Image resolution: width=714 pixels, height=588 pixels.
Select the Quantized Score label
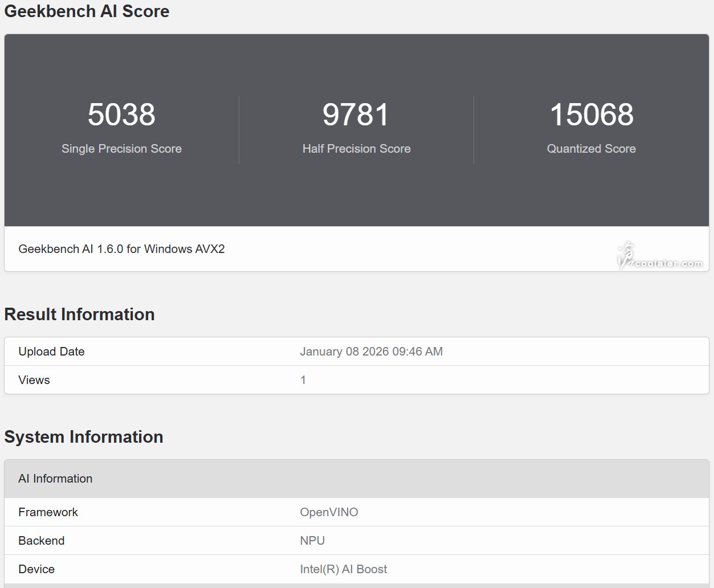coord(591,149)
